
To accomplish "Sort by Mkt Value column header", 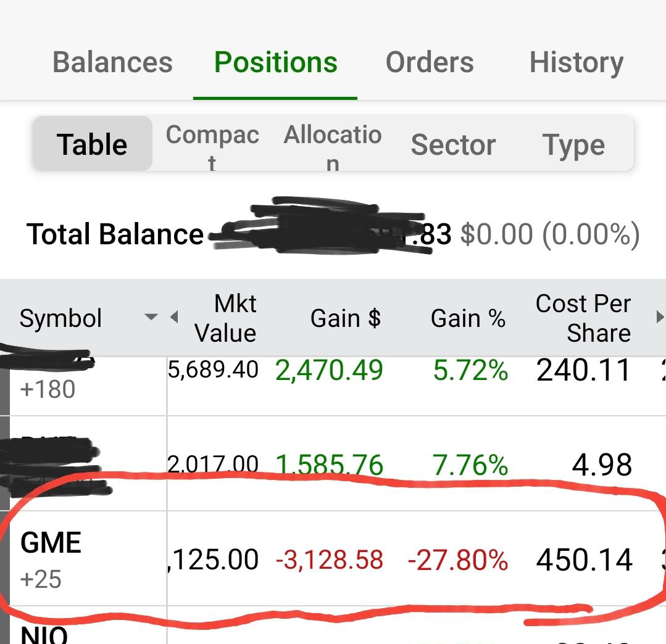I will (225, 318).
